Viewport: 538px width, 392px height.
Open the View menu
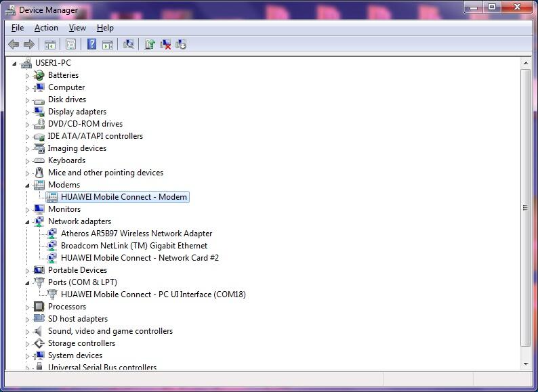coord(77,28)
